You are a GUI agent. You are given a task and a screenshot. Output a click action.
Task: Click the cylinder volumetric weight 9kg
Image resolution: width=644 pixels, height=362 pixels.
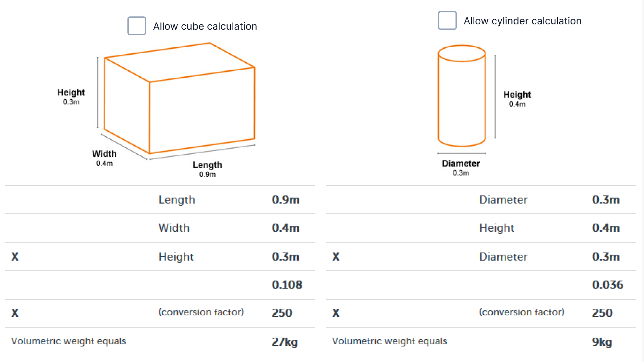click(602, 342)
